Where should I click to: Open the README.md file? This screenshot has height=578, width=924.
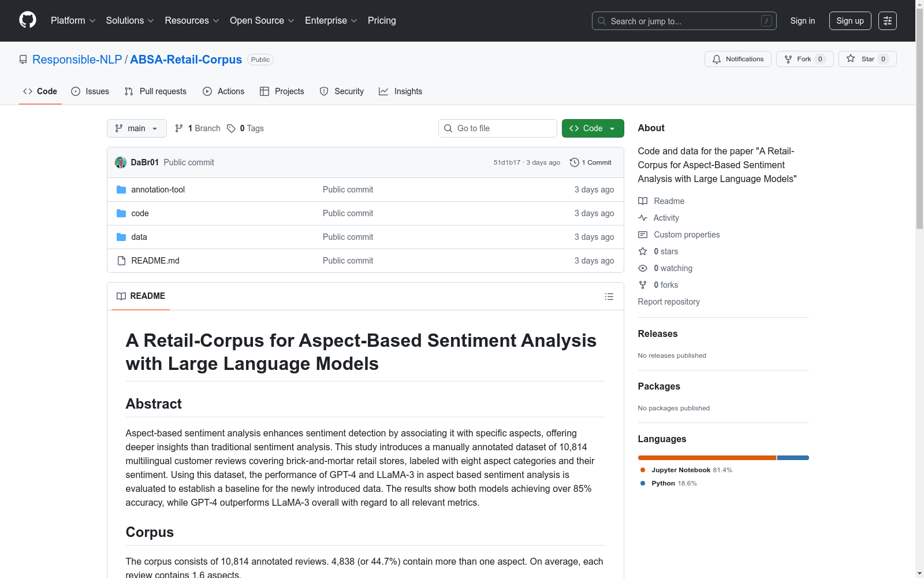pos(155,261)
